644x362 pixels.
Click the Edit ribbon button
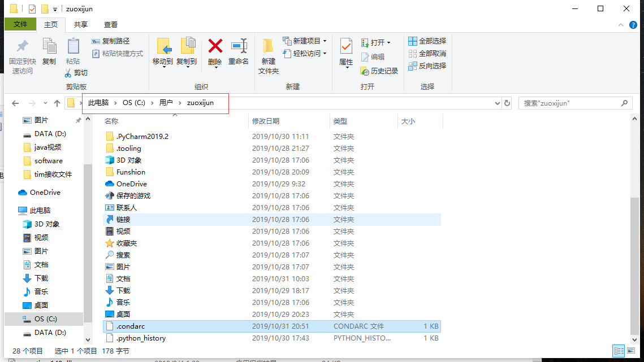point(373,57)
